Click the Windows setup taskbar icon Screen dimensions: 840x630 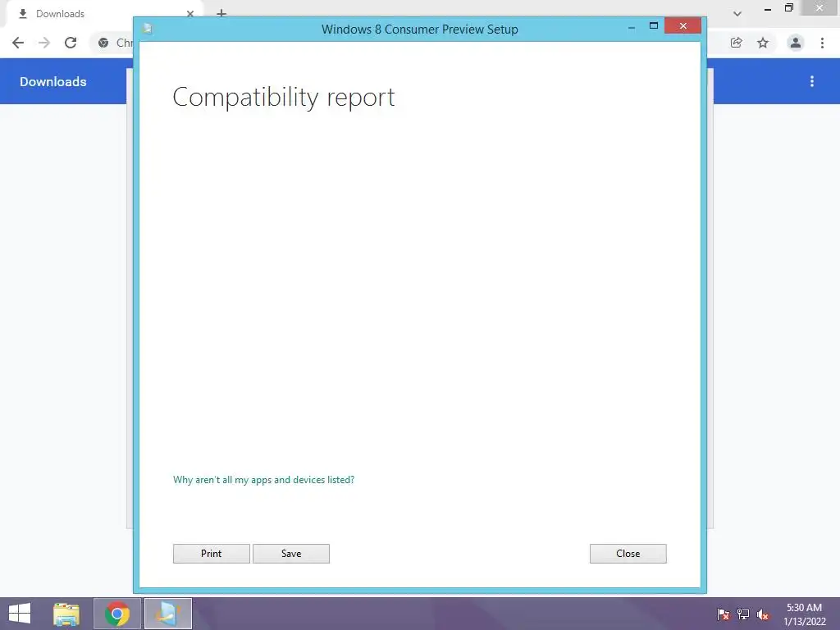[x=167, y=614]
